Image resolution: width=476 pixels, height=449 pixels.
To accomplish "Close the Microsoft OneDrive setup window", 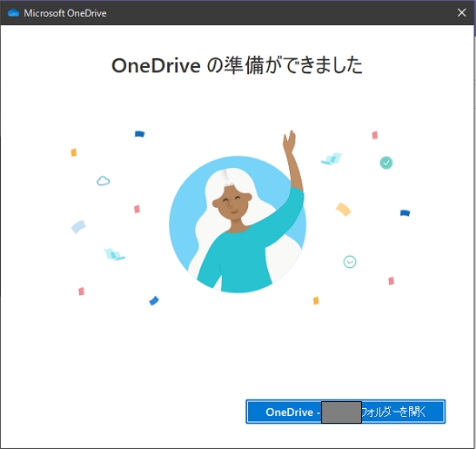I will 462,13.
